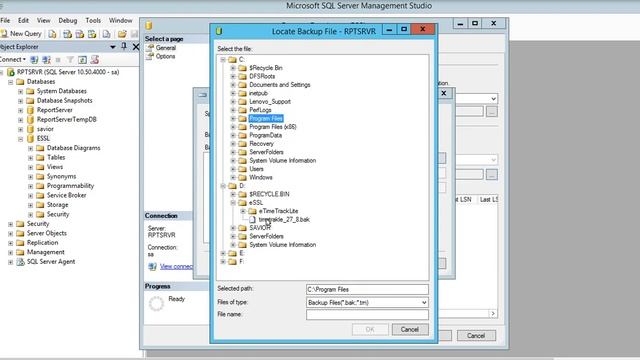
Task: Select the Program Files (x86) folder
Action: (x=273, y=127)
